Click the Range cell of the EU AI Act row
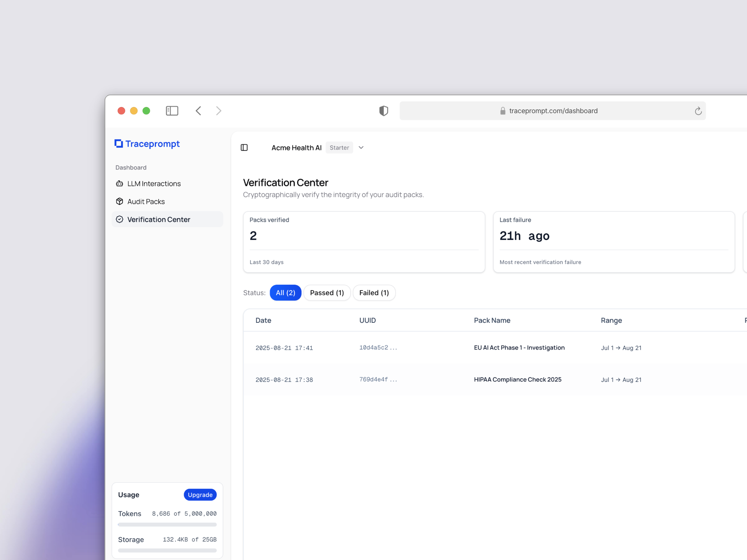This screenshot has height=560, width=747. (x=621, y=348)
